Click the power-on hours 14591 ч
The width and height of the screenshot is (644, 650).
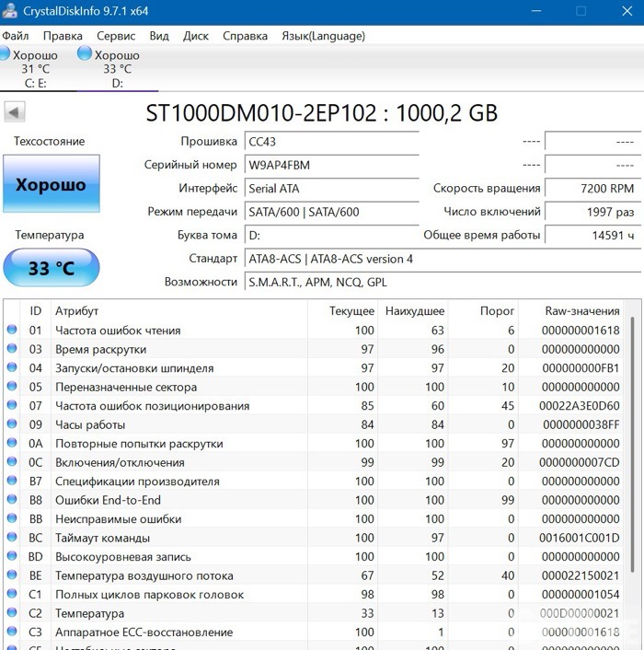click(x=593, y=236)
